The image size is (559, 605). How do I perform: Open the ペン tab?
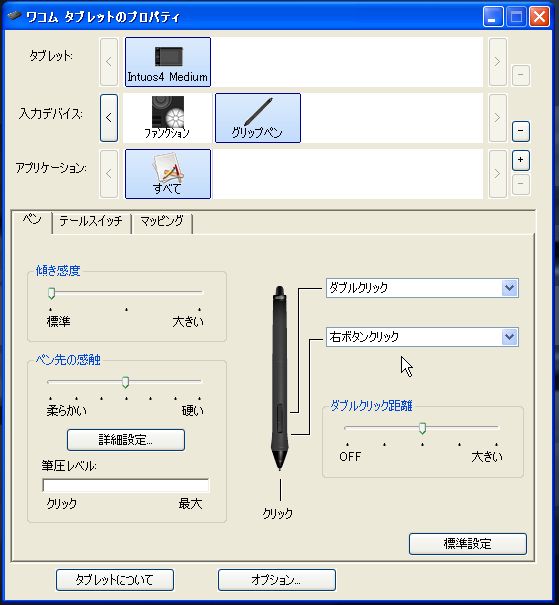tap(32, 220)
